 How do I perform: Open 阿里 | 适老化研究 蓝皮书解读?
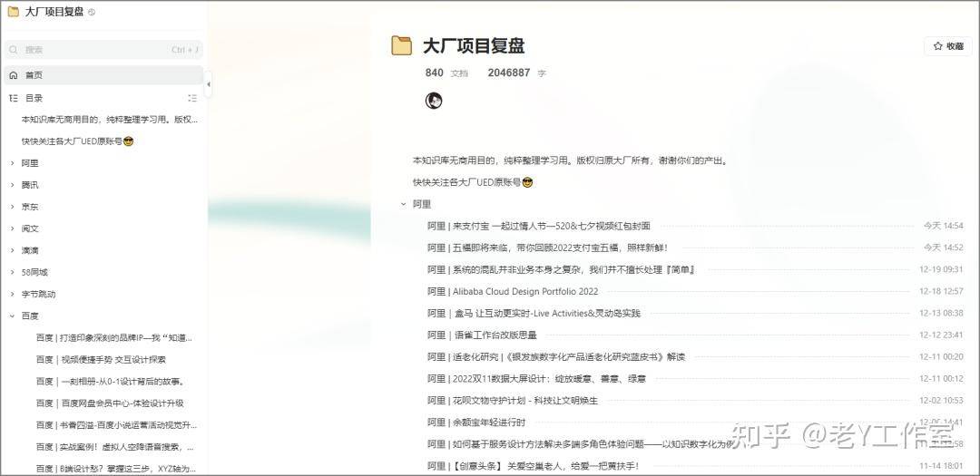[556, 356]
